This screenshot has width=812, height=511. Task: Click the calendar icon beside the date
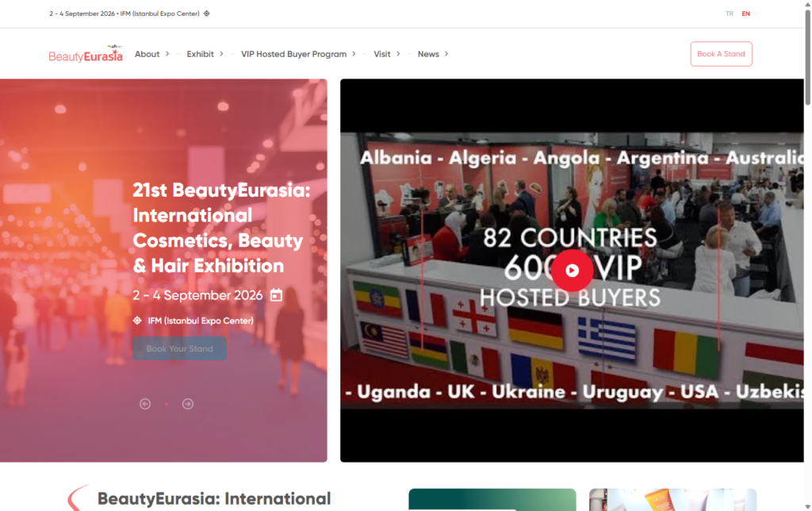tap(276, 295)
